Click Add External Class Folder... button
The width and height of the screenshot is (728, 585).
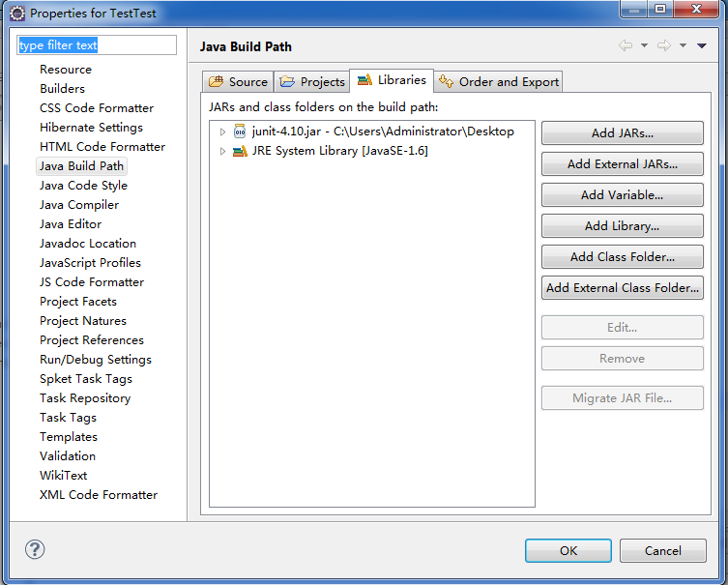click(x=623, y=288)
